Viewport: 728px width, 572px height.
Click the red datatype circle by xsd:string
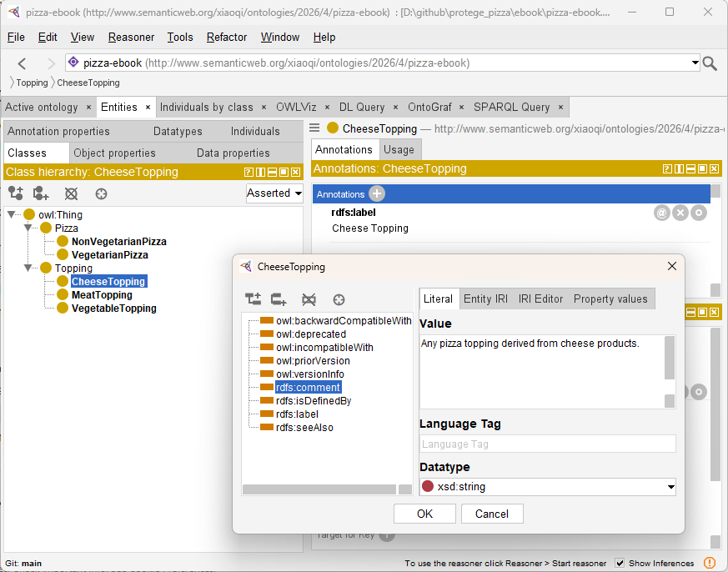coord(428,486)
